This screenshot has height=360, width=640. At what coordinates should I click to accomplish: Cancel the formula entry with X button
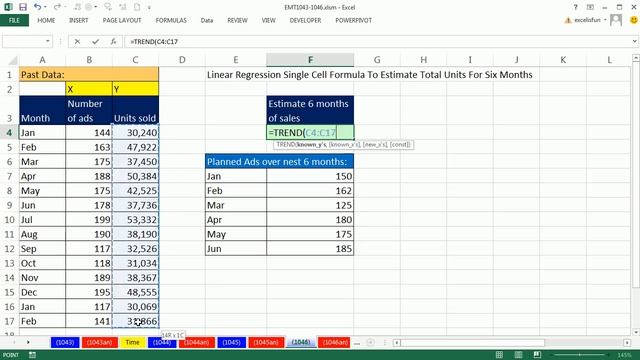pyautogui.click(x=77, y=42)
